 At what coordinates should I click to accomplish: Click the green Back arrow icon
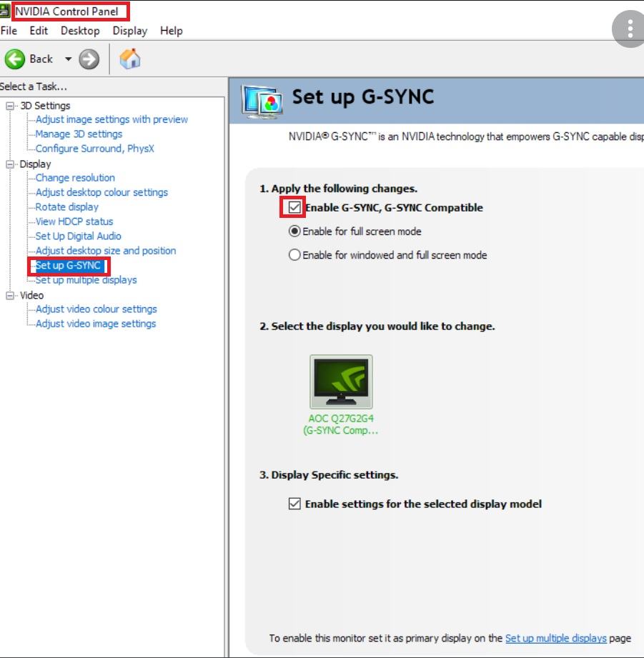15,59
